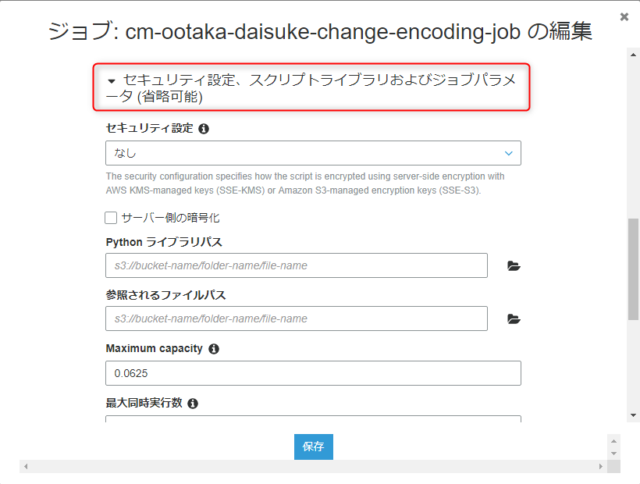Show info tooltip for セキュリティ設定
Screen dimensions: 640x484
tap(204, 129)
